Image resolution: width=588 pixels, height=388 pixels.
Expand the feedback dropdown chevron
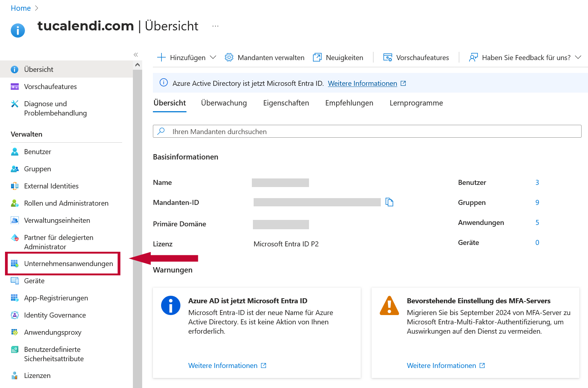(578, 58)
